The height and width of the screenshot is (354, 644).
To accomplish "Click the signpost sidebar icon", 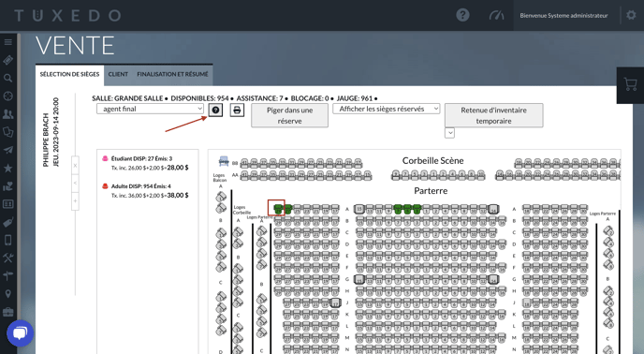I will [7, 275].
